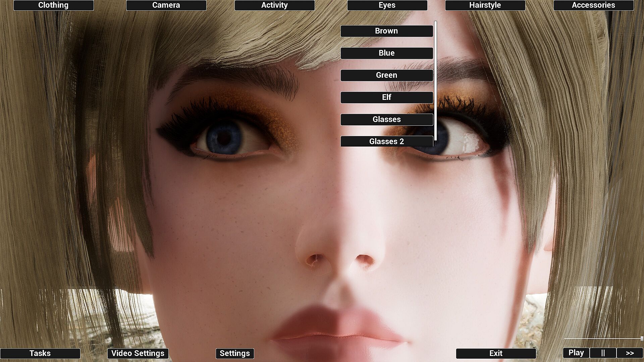Click the eyes list scrollbar
The image size is (644, 362).
(x=435, y=80)
